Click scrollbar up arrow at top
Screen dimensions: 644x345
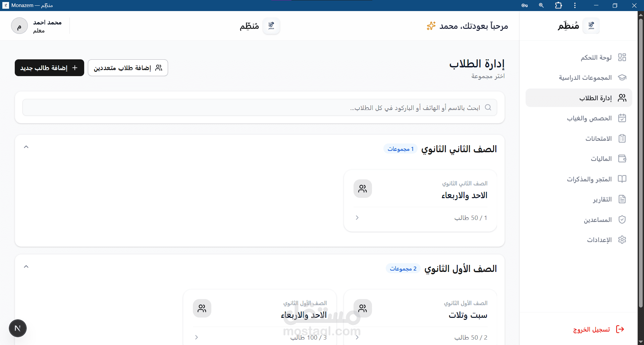(641, 14)
